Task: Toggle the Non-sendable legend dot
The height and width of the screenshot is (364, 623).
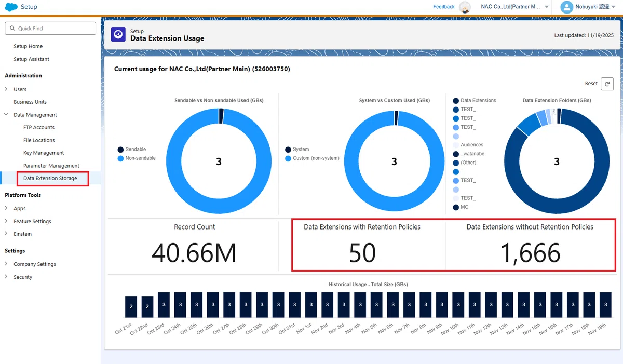Action: [x=120, y=158]
